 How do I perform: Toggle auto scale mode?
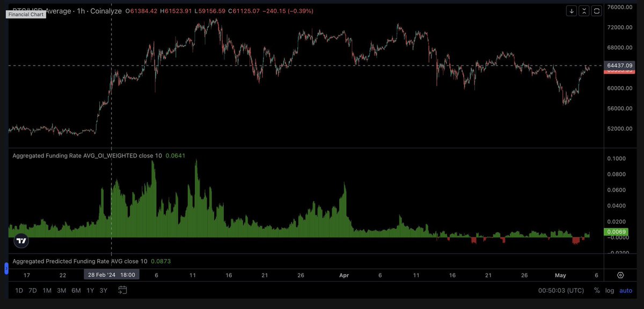[626, 291]
